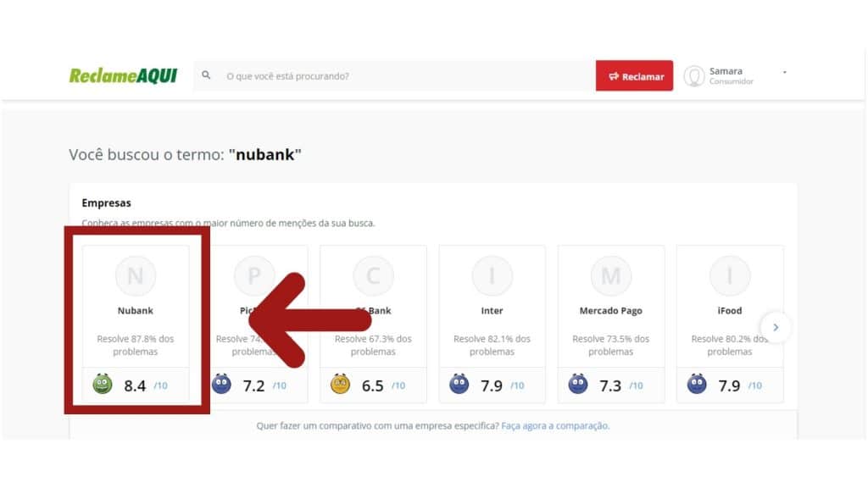Viewport: 868px width, 488px height.
Task: Advance the companies carousel with the right chevron
Action: click(776, 328)
